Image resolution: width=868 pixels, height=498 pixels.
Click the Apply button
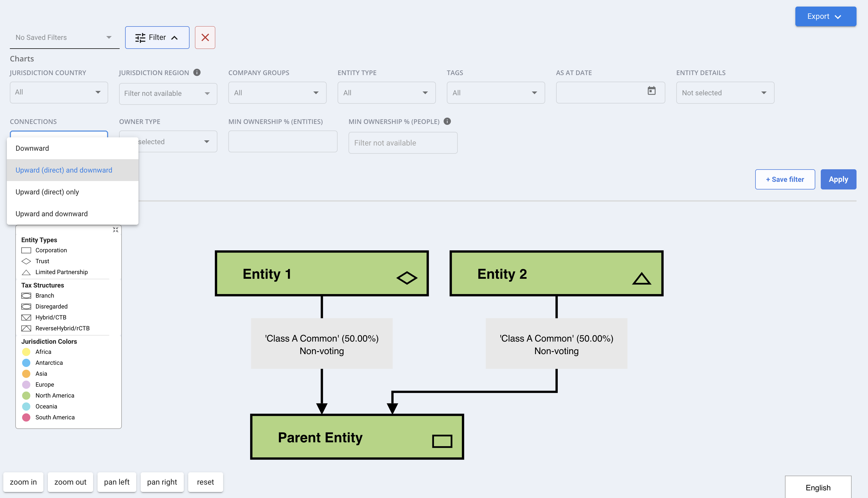(x=838, y=179)
